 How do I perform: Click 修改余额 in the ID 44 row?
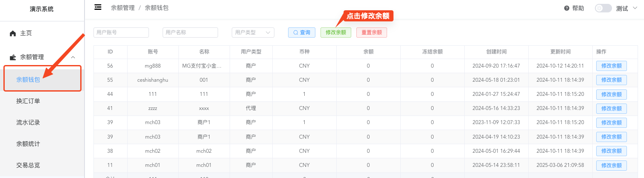tap(612, 94)
